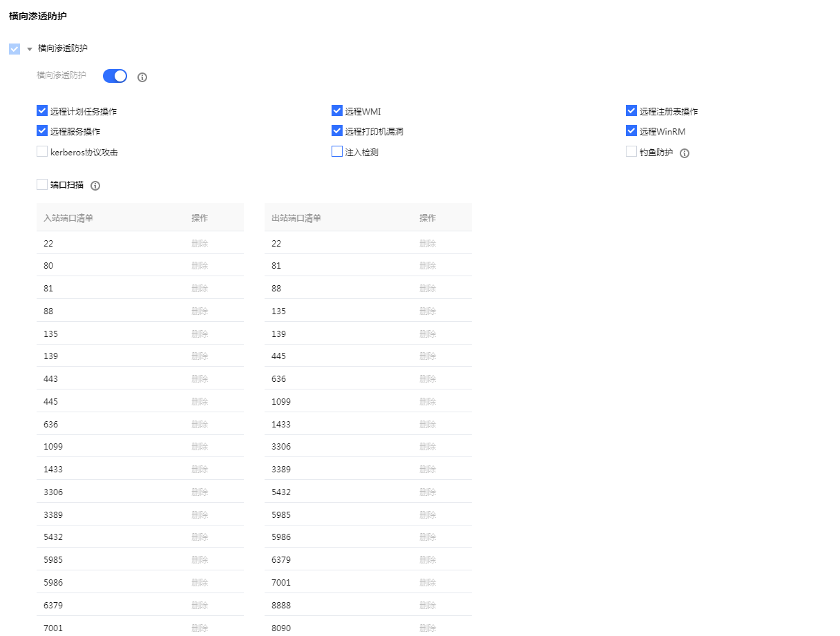
Task: Select inbound port 1433 row value
Action: pos(52,470)
